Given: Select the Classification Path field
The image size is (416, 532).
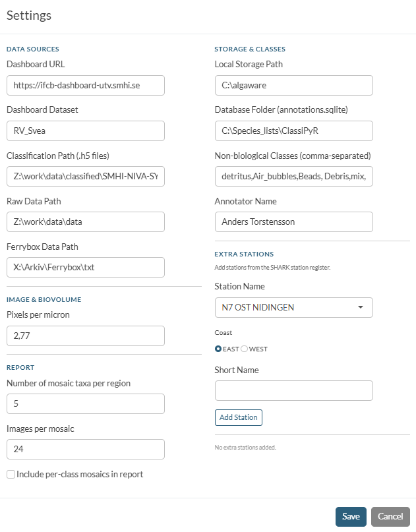Looking at the screenshot, I should [x=85, y=176].
